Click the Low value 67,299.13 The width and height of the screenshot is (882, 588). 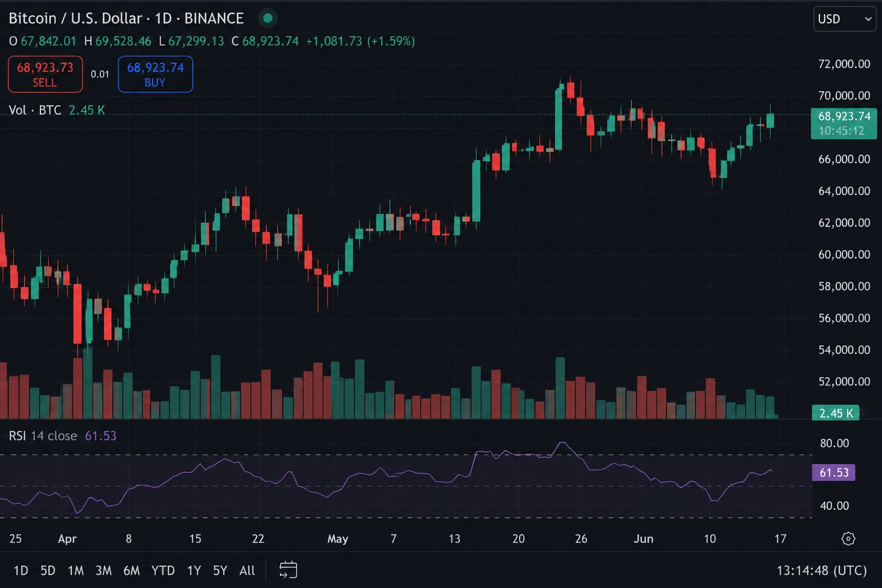click(196, 41)
